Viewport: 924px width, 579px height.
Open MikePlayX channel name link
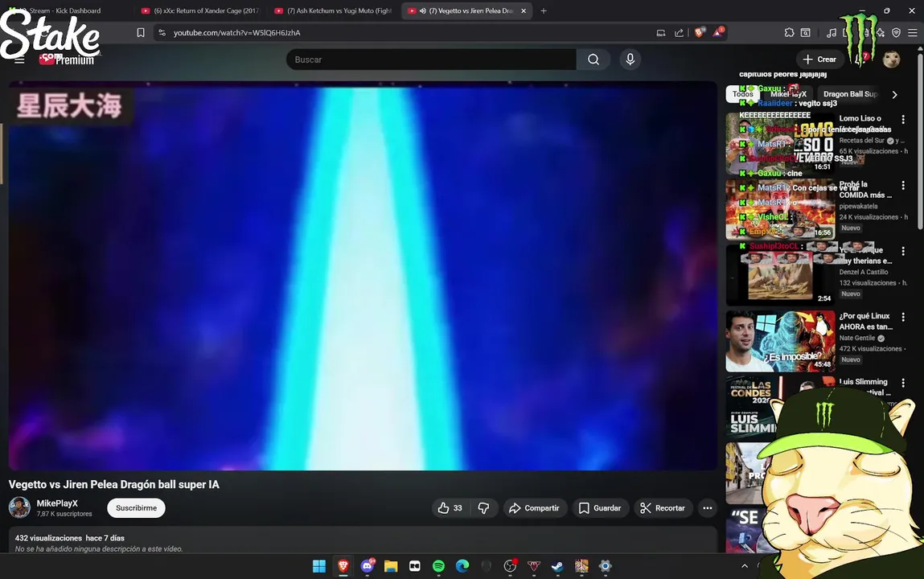coord(57,503)
